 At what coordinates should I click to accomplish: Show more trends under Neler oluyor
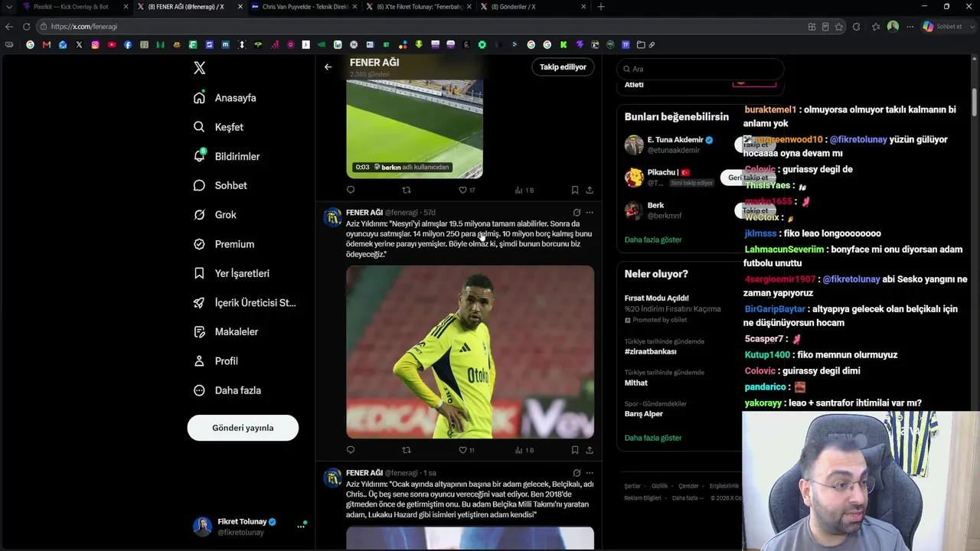click(x=653, y=438)
